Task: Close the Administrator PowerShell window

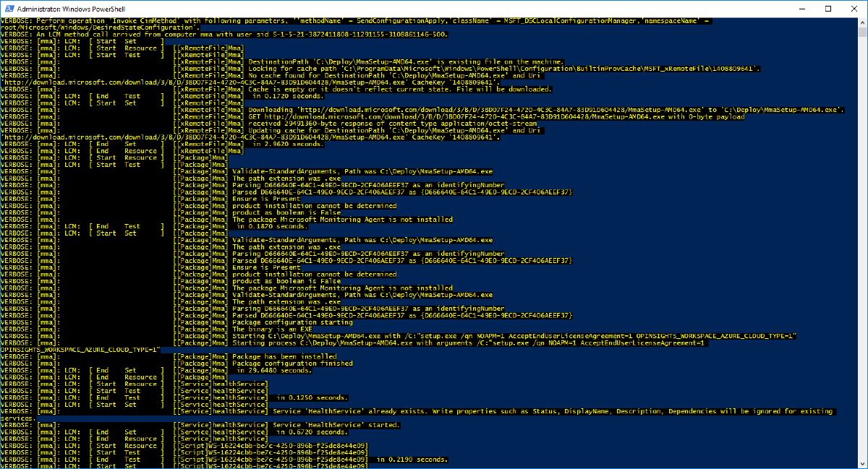Action: pyautogui.click(x=854, y=8)
